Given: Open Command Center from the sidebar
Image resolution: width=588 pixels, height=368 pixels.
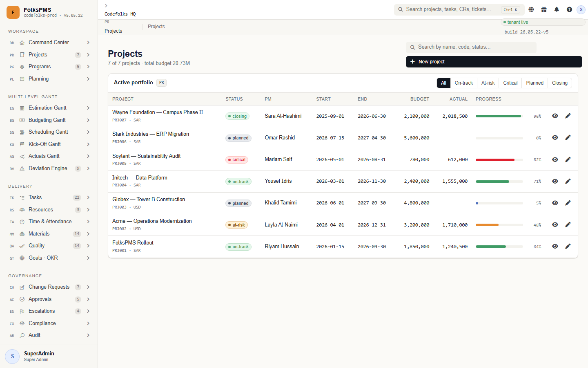Looking at the screenshot, I should coord(49,43).
